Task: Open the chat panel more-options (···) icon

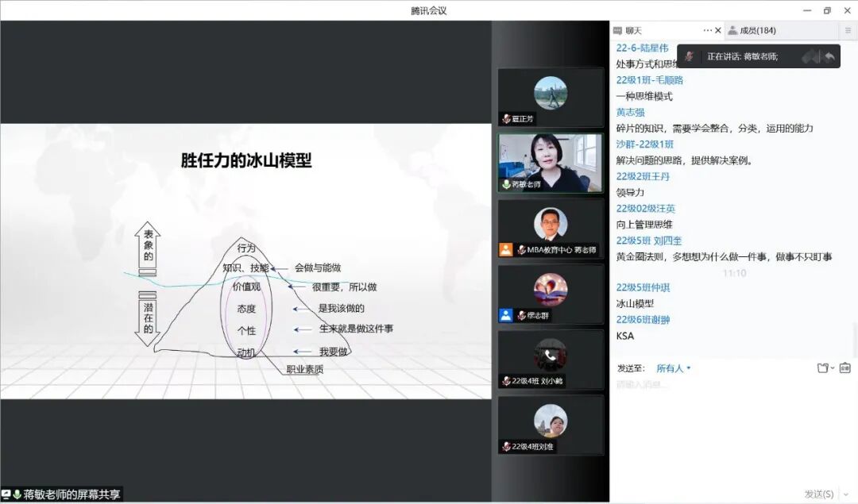Action: click(707, 29)
